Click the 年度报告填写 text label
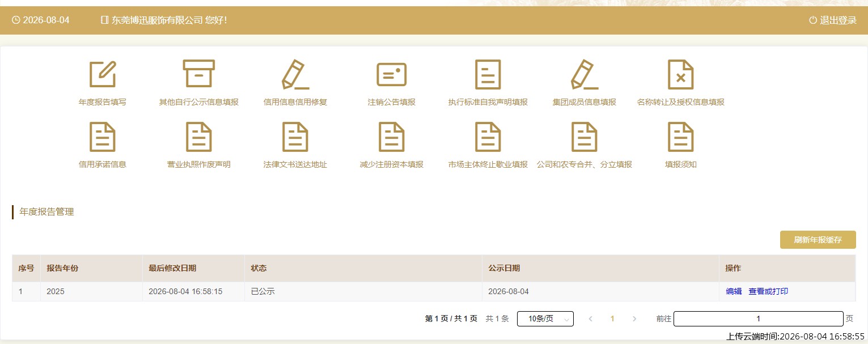Viewport: 868px width, 344px height. point(103,103)
